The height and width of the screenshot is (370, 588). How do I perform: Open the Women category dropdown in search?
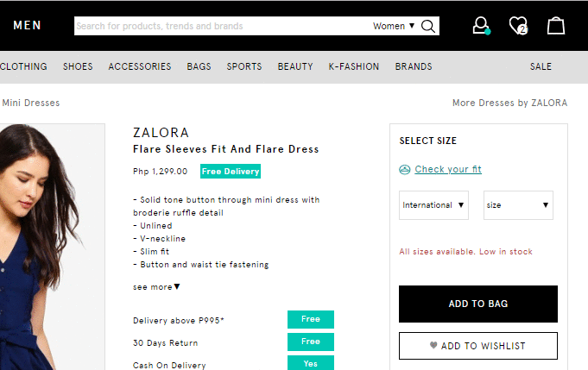tap(394, 26)
